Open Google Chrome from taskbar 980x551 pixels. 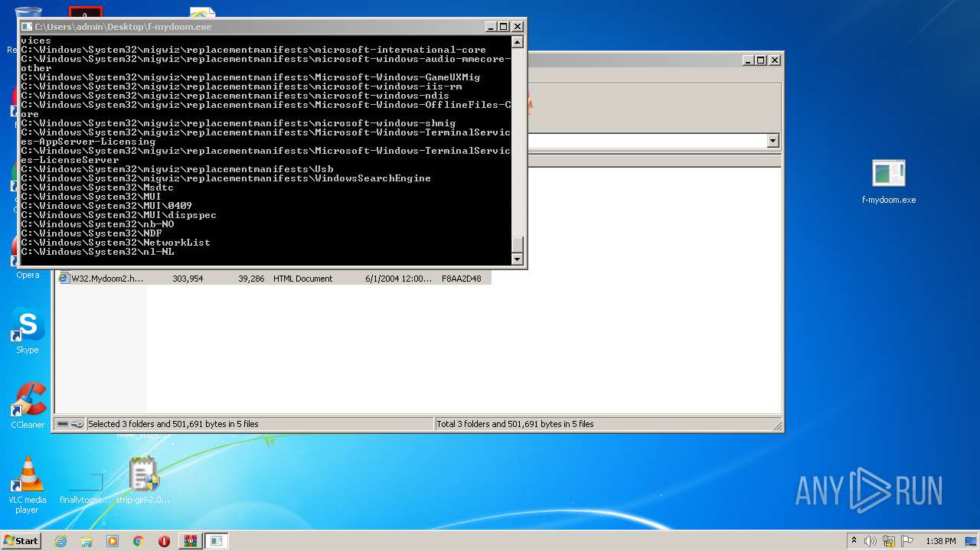coord(139,541)
